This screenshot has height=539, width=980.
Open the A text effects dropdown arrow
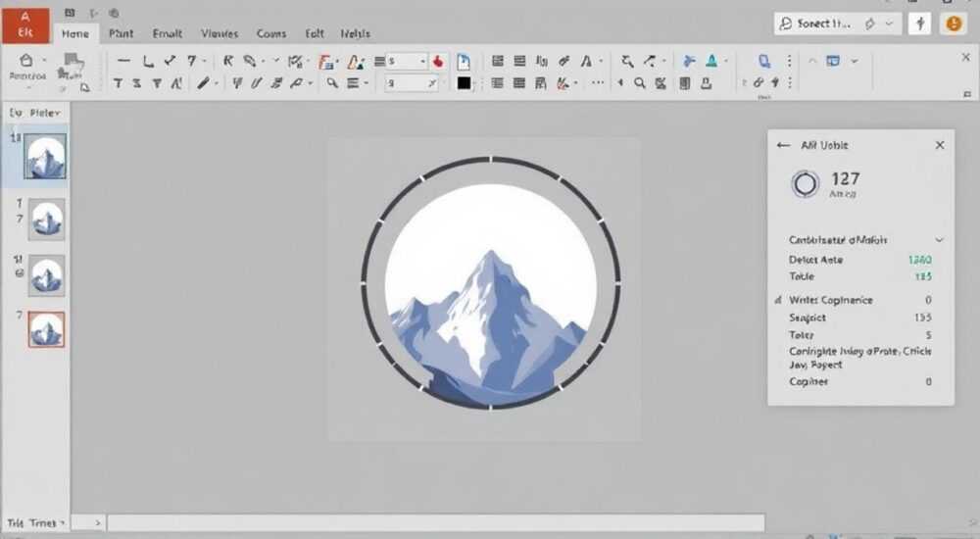(x=601, y=62)
